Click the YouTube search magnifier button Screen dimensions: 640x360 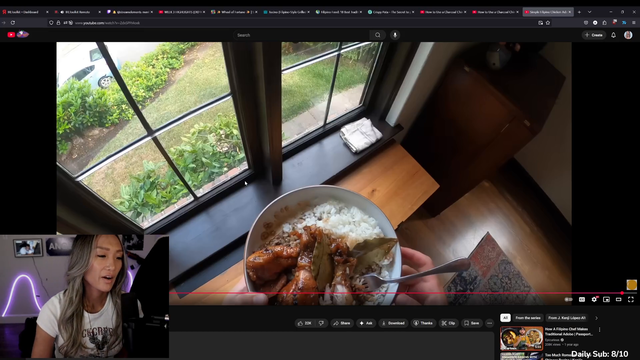[x=378, y=35]
